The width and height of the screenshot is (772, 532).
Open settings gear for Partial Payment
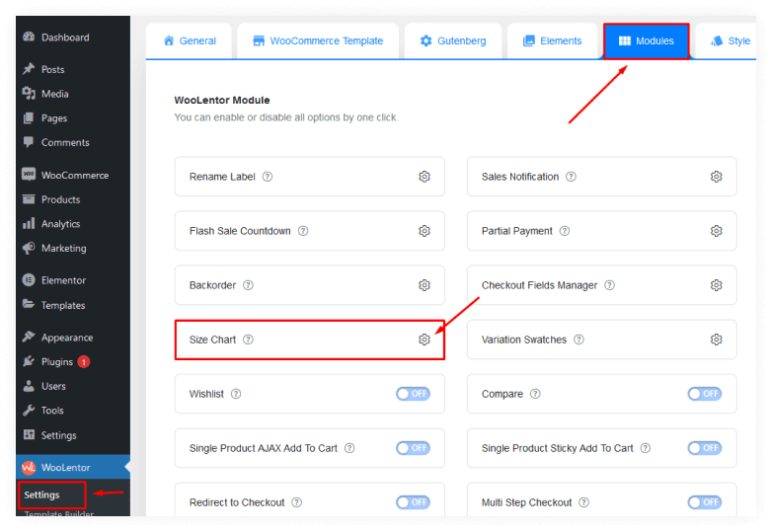tap(716, 231)
